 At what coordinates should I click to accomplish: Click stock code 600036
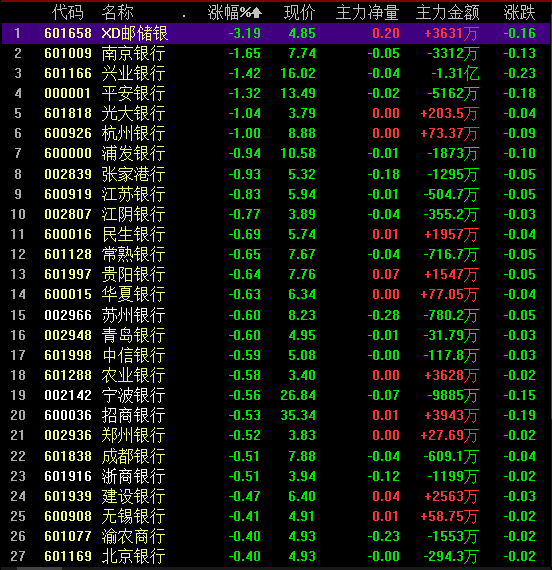pos(68,415)
